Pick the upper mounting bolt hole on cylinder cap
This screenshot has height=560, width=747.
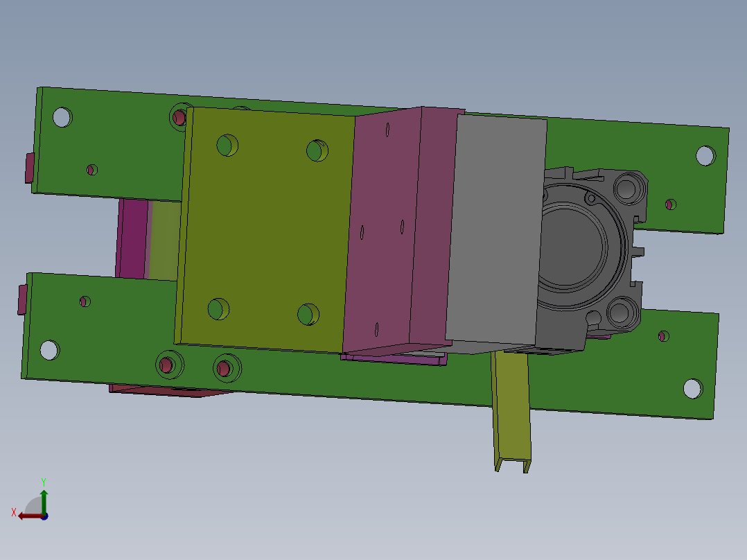pos(628,189)
